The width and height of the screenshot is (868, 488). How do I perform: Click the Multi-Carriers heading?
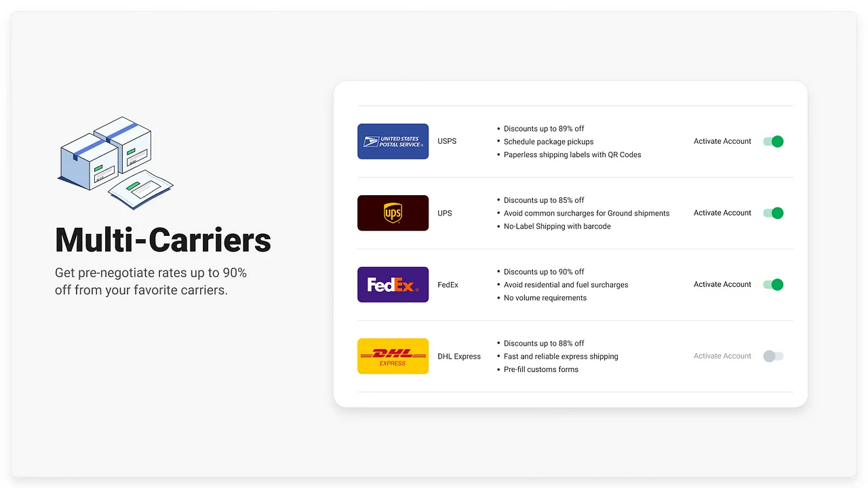(163, 240)
